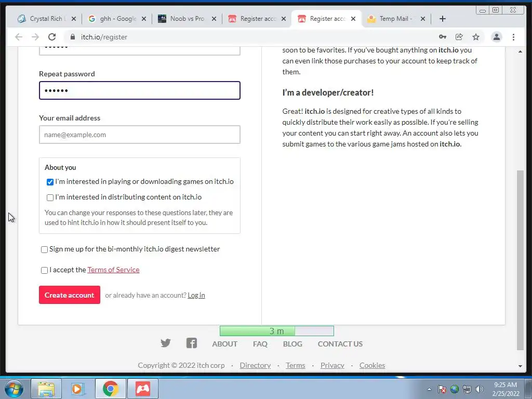Screen dimensions: 532x399
Task: Click the scrollbar up arrow
Action: tap(520, 51)
